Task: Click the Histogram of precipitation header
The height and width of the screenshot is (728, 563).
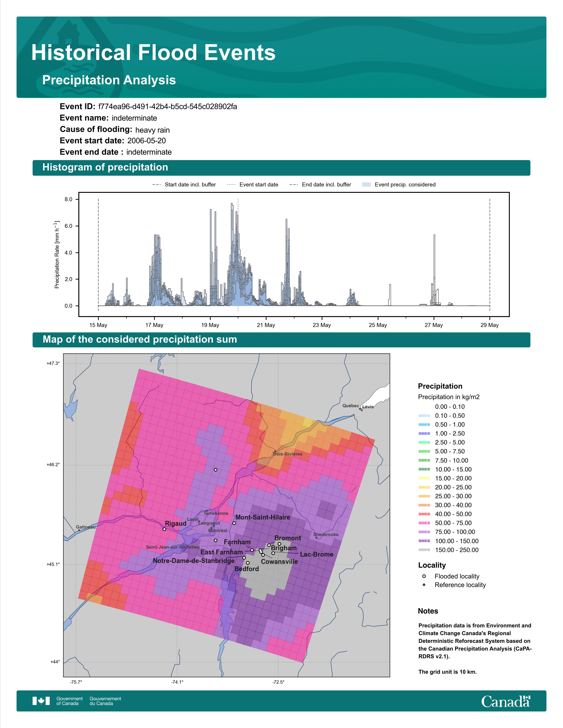Action: (105, 167)
